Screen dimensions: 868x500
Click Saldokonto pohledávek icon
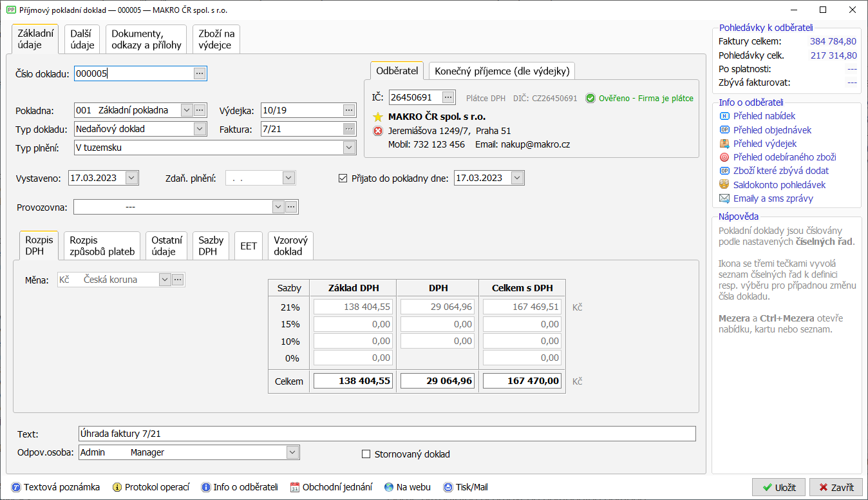click(724, 185)
